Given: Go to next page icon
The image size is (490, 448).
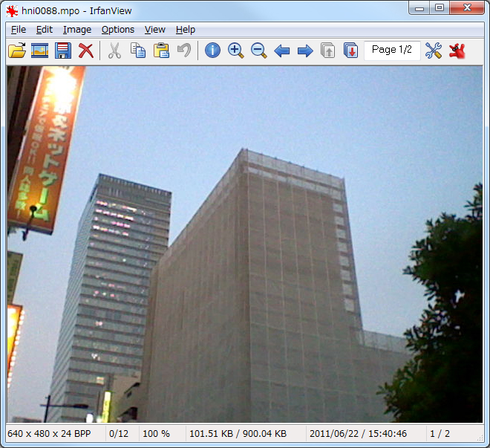Looking at the screenshot, I should click(350, 51).
